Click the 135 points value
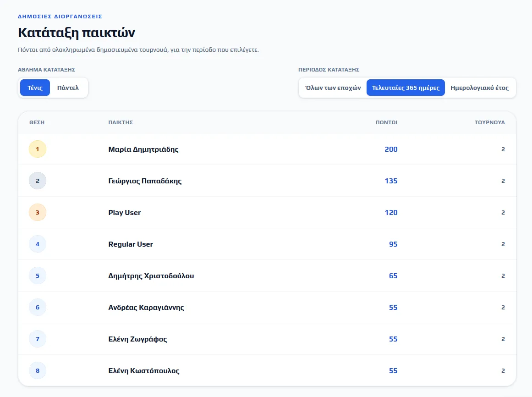The image size is (532, 397). click(391, 181)
